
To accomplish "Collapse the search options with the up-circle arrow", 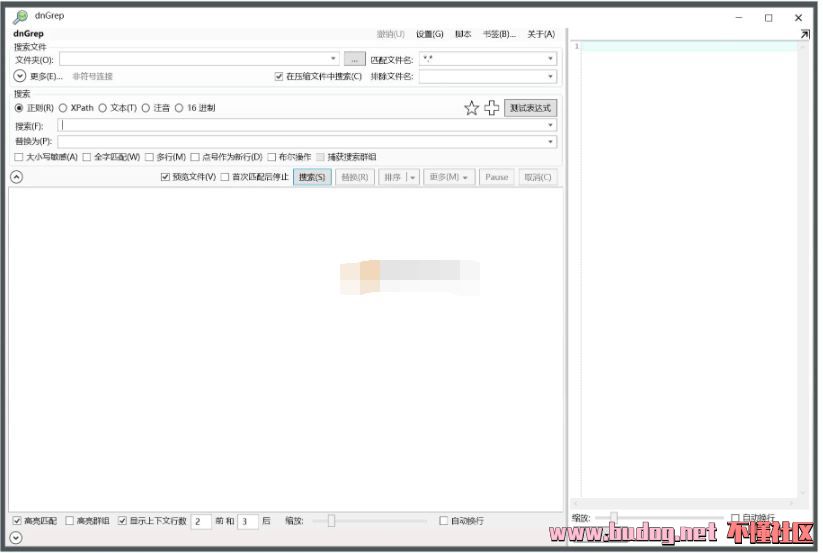I will coord(17,178).
